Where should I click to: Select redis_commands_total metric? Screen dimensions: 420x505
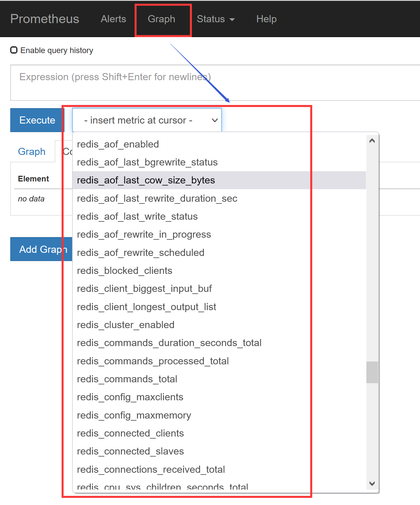point(219,379)
